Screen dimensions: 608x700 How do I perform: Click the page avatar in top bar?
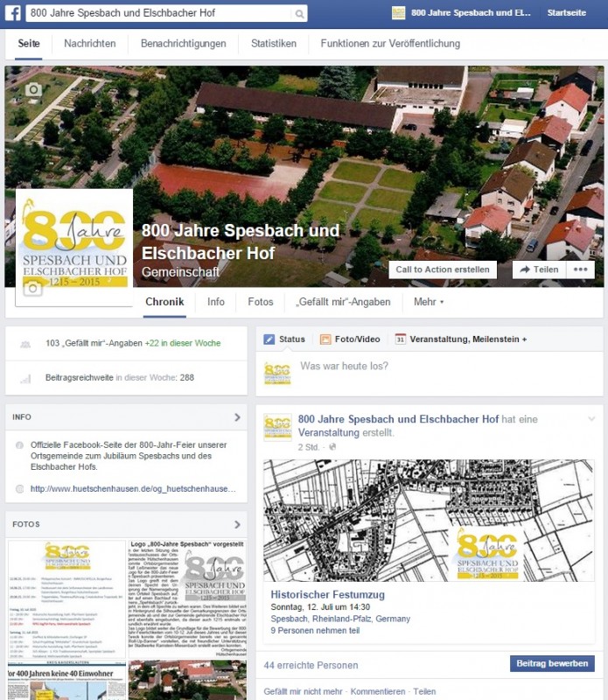(398, 13)
